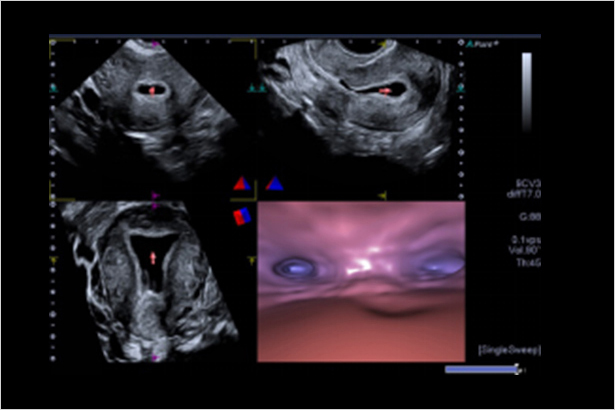Viewport: 615px width, 410px height.
Task: Select the top-right sagittal ultrasound pane
Action: click(360, 110)
